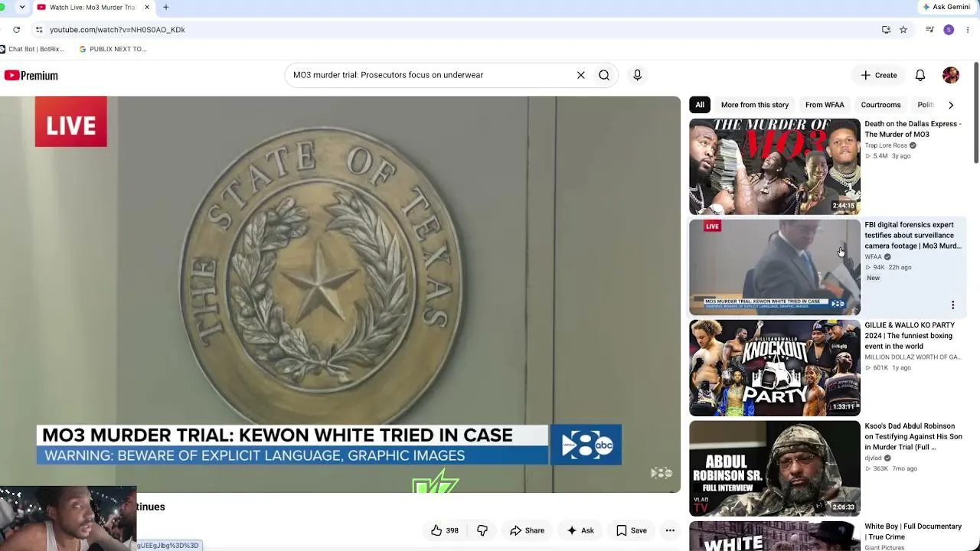Viewport: 980px width, 551px height.
Task: Click the Ask button below the video
Action: [580, 530]
